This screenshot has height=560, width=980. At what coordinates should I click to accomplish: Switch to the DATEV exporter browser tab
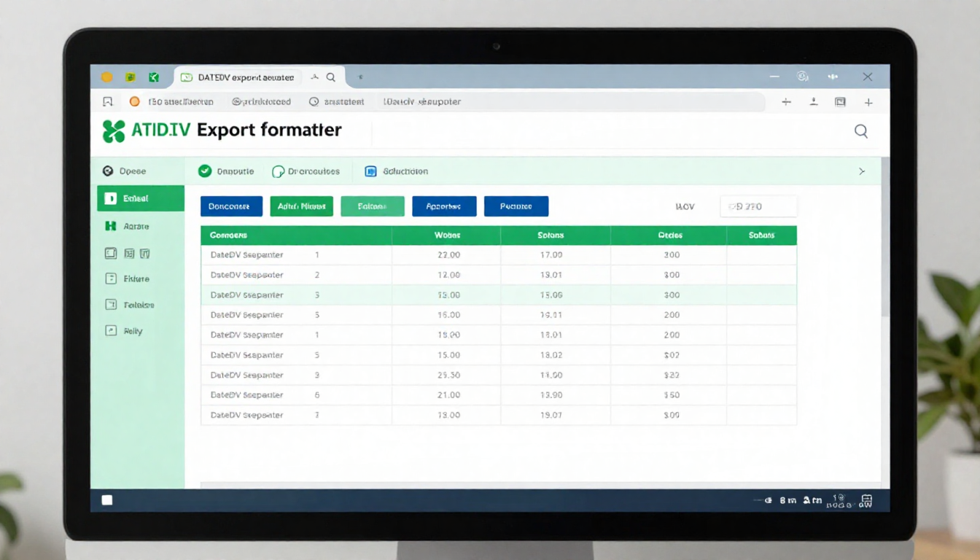tap(237, 77)
